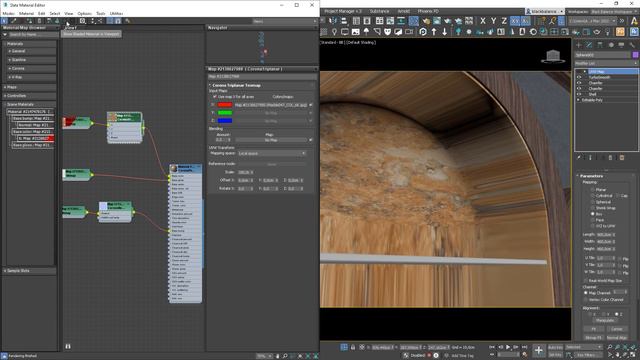Open the Modify panel tab icon
The width and height of the screenshot is (640, 360).
pyautogui.click(x=589, y=45)
